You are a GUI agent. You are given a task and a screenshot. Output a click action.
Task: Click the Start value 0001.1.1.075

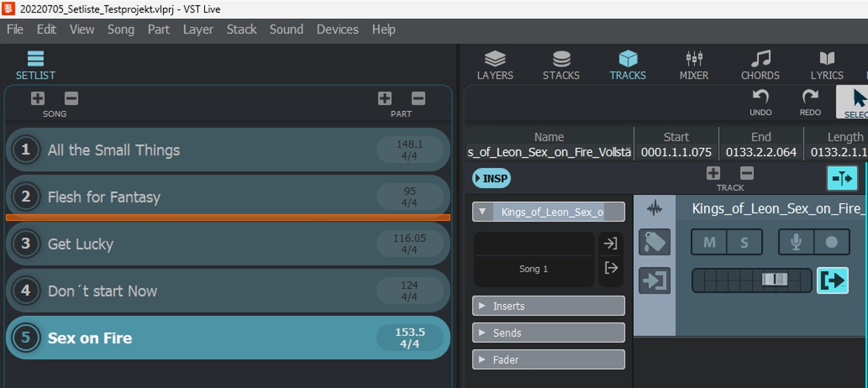(676, 152)
